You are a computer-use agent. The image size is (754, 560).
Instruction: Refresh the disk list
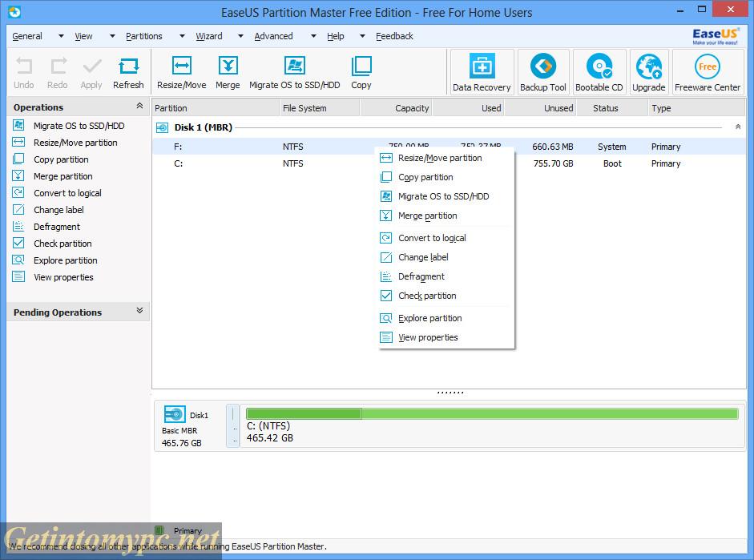tap(128, 73)
